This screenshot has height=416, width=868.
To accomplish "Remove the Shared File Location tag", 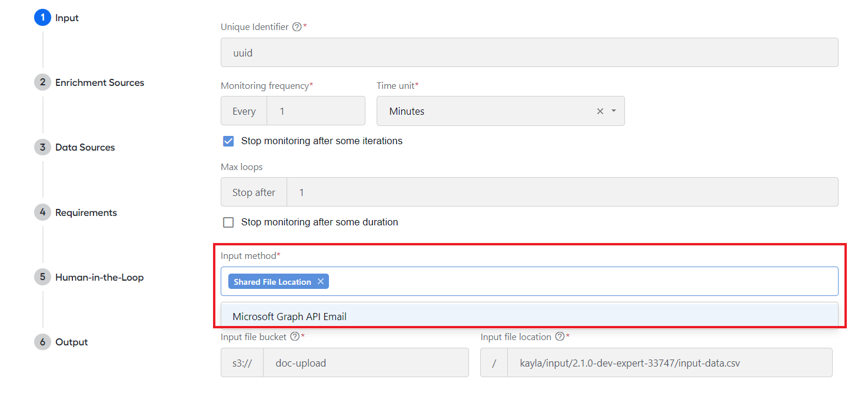I will click(321, 281).
